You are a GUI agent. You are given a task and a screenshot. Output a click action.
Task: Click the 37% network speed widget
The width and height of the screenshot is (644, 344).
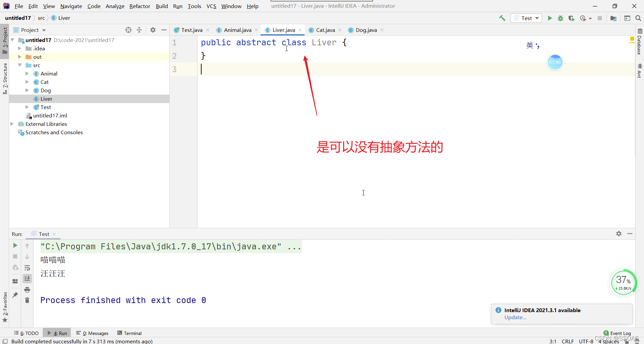(624, 283)
